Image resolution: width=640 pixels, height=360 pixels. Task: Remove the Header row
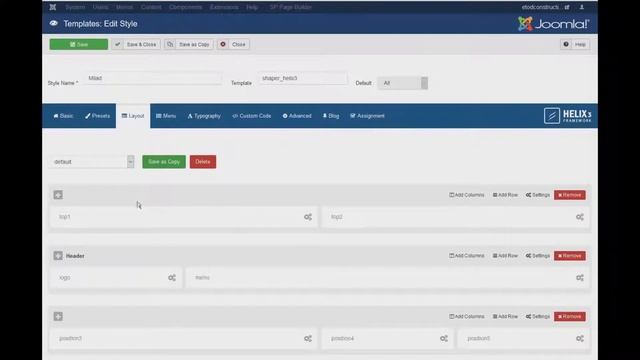570,256
